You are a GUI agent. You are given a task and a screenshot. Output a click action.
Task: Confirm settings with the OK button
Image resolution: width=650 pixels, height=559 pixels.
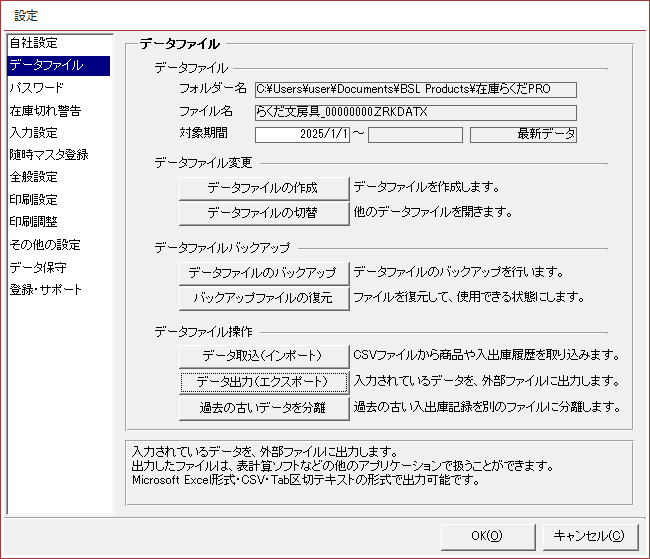point(487,535)
